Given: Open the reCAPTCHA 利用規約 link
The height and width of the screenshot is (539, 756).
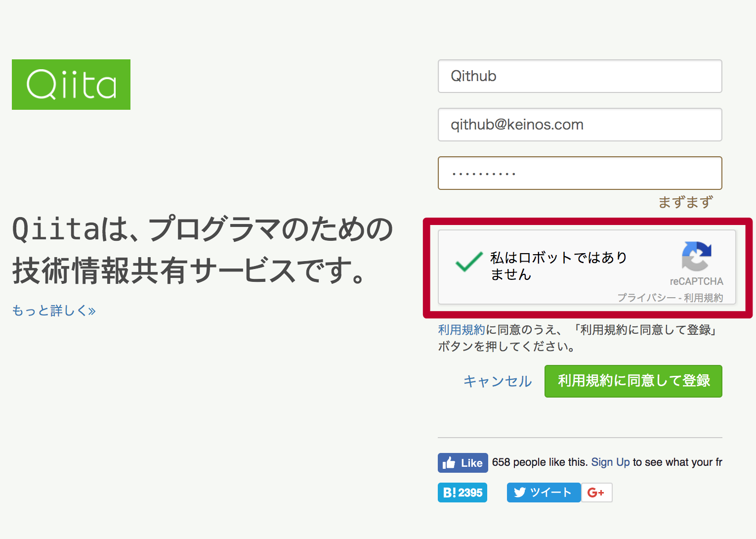Looking at the screenshot, I should [704, 298].
